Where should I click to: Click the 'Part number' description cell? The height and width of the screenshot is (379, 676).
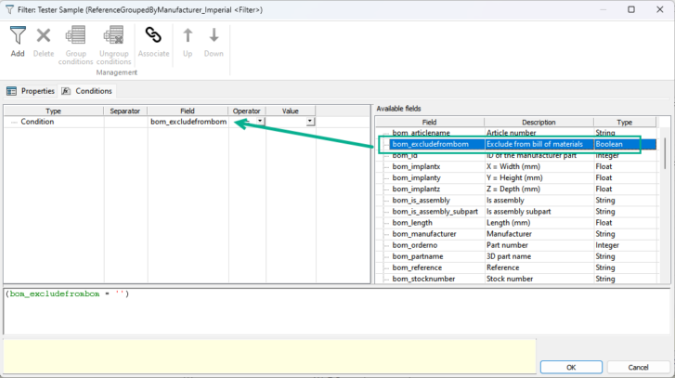[x=538, y=245]
